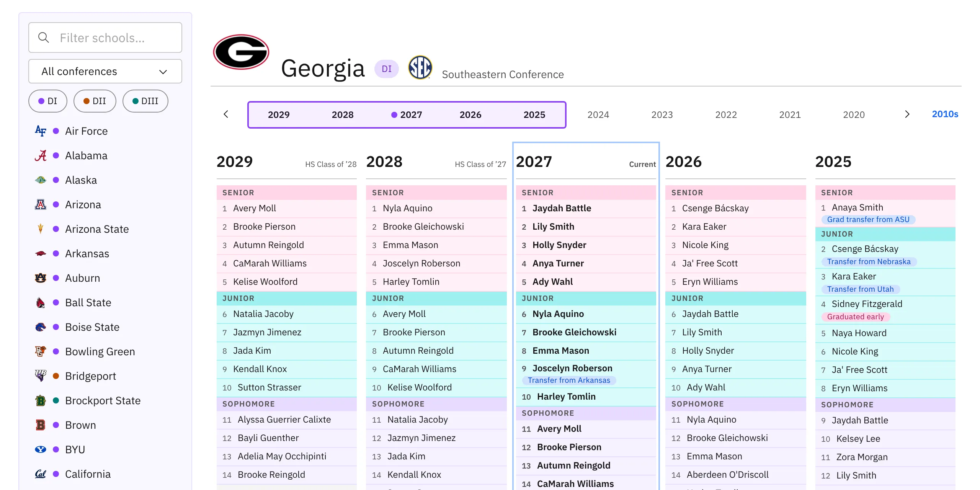The image size is (980, 490).
Task: Click the BYU oval logo
Action: point(41,449)
